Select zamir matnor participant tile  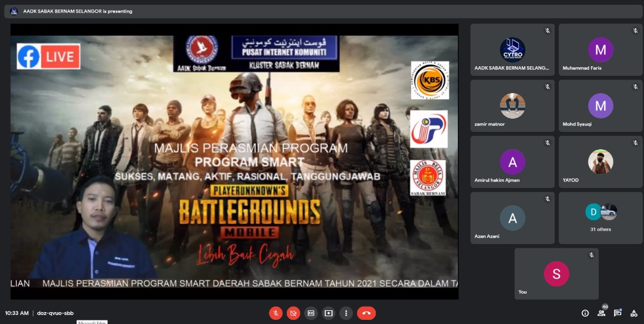pos(512,106)
